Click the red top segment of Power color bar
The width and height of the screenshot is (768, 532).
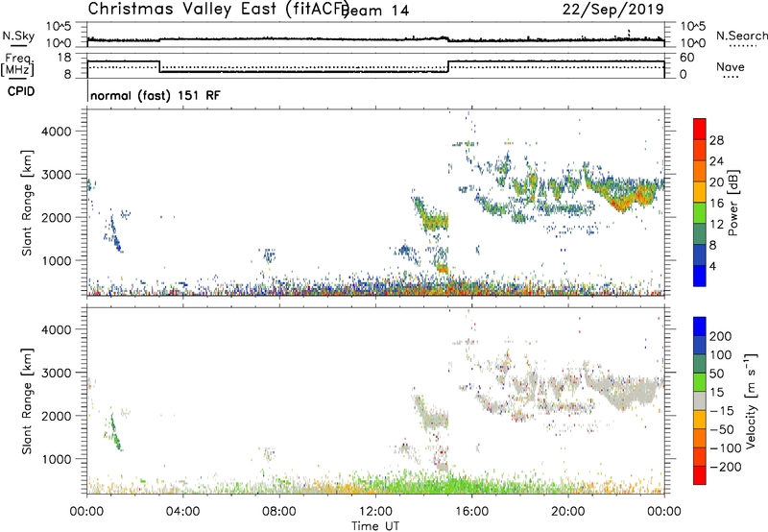click(700, 129)
